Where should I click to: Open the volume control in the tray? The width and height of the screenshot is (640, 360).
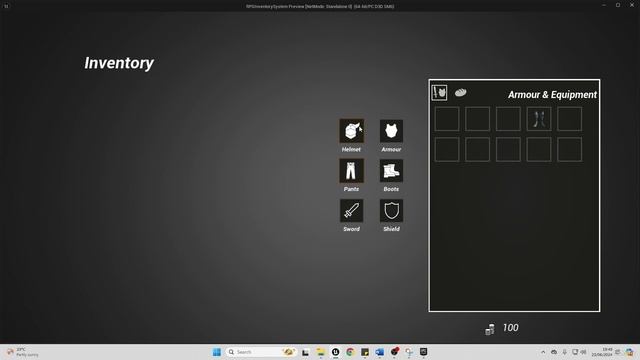point(584,352)
